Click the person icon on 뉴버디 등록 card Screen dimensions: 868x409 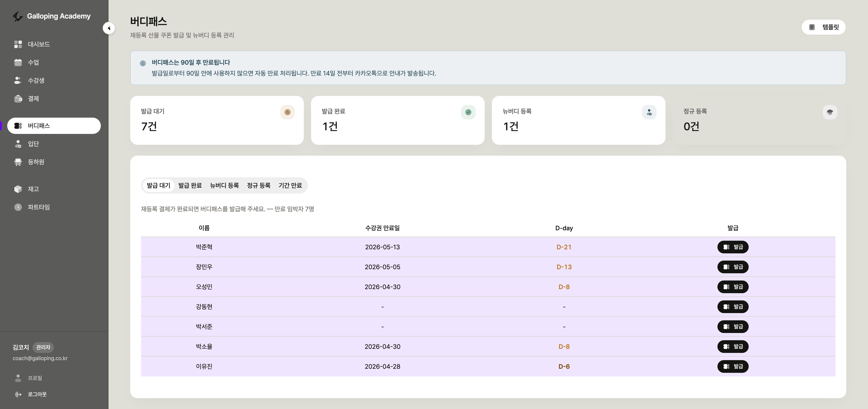coord(649,112)
